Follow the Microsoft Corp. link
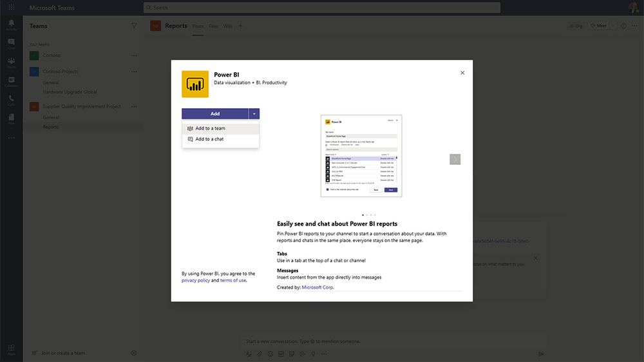 [317, 287]
